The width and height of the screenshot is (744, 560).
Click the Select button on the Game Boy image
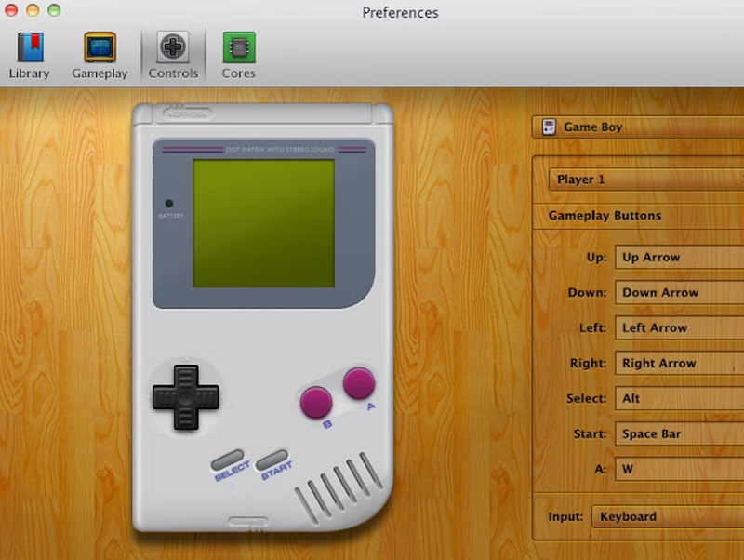230,458
